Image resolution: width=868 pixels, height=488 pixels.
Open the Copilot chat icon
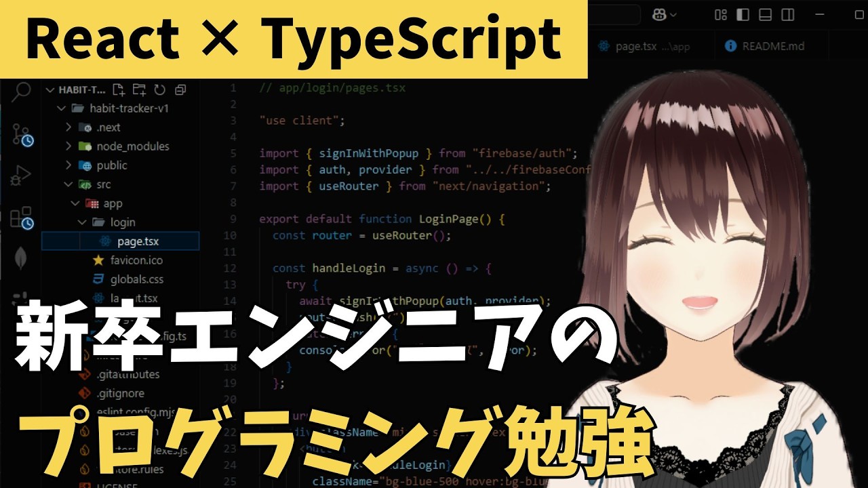tap(659, 14)
